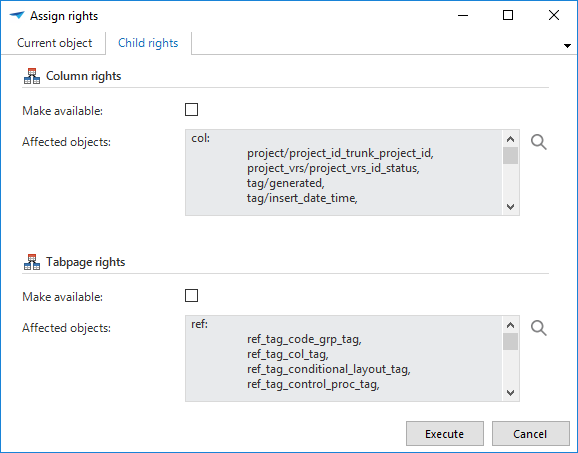This screenshot has width=578, height=453.
Task: Tick Make available under Tabpage rights
Action: [x=191, y=296]
